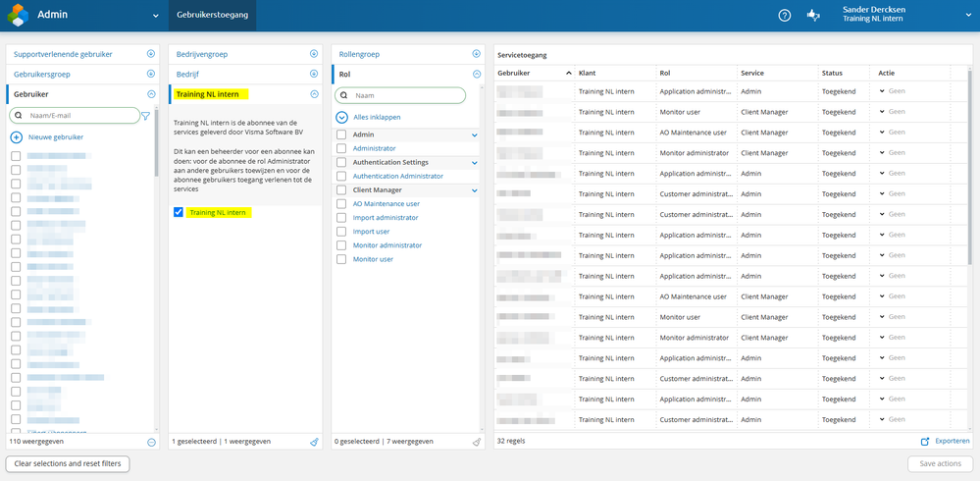Click the feedback thumbs icon in header
This screenshot has height=481, width=980.
813,16
